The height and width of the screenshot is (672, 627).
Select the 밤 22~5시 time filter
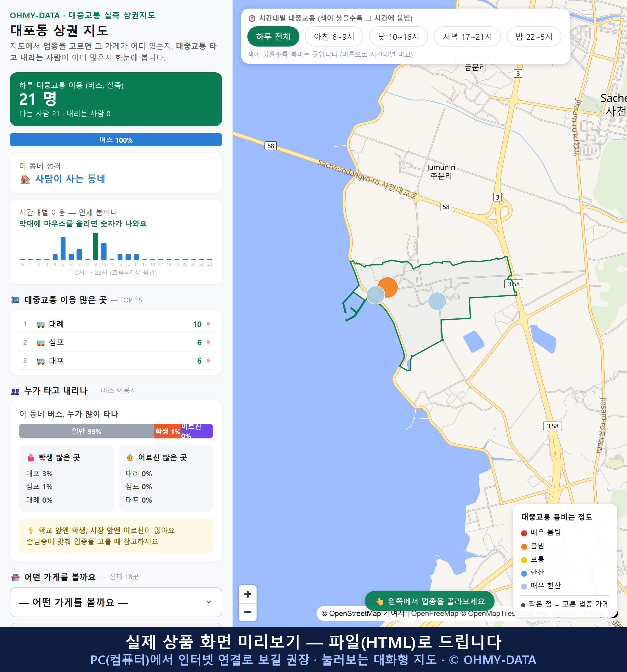click(x=534, y=36)
